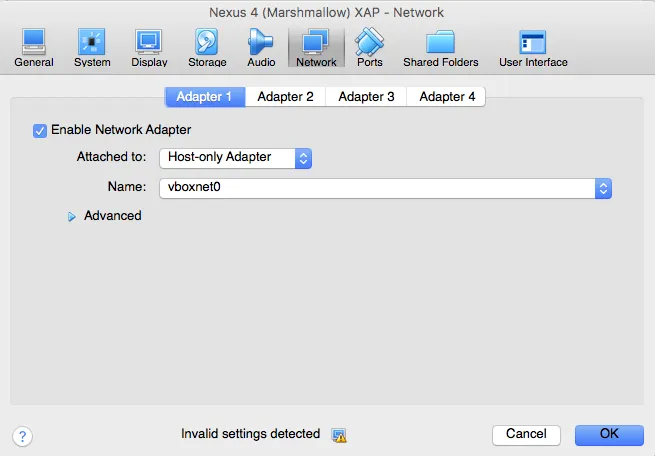This screenshot has width=655, height=456.
Task: Switch to the Adapter 4 tab
Action: tap(447, 97)
